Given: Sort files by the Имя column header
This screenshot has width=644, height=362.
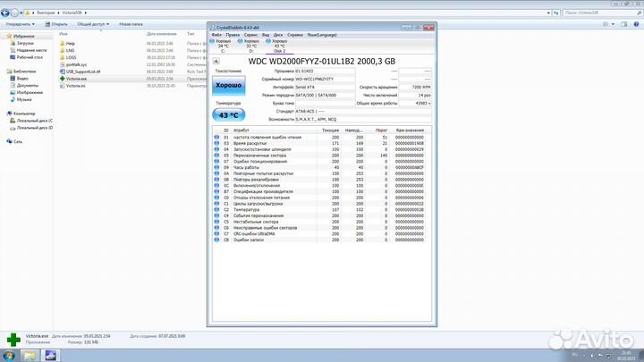Looking at the screenshot, I should click(x=64, y=34).
